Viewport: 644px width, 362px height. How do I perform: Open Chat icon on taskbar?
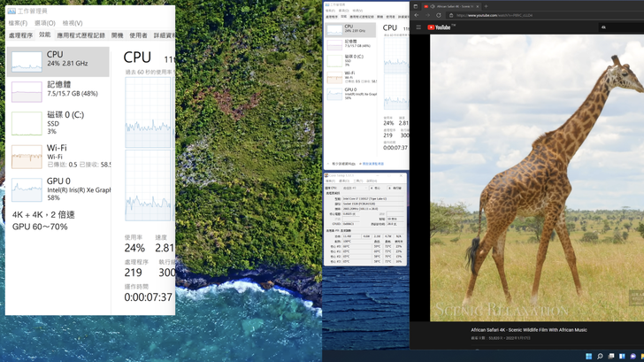pyautogui.click(x=632, y=356)
